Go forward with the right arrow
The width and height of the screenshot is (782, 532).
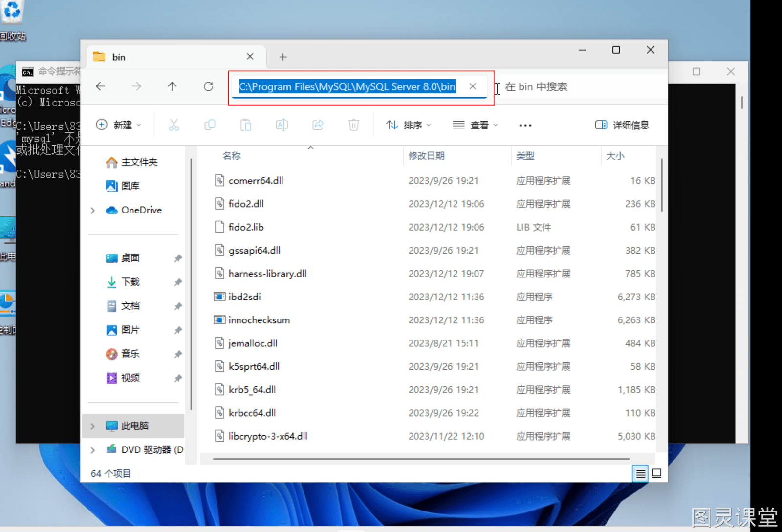pyautogui.click(x=136, y=86)
